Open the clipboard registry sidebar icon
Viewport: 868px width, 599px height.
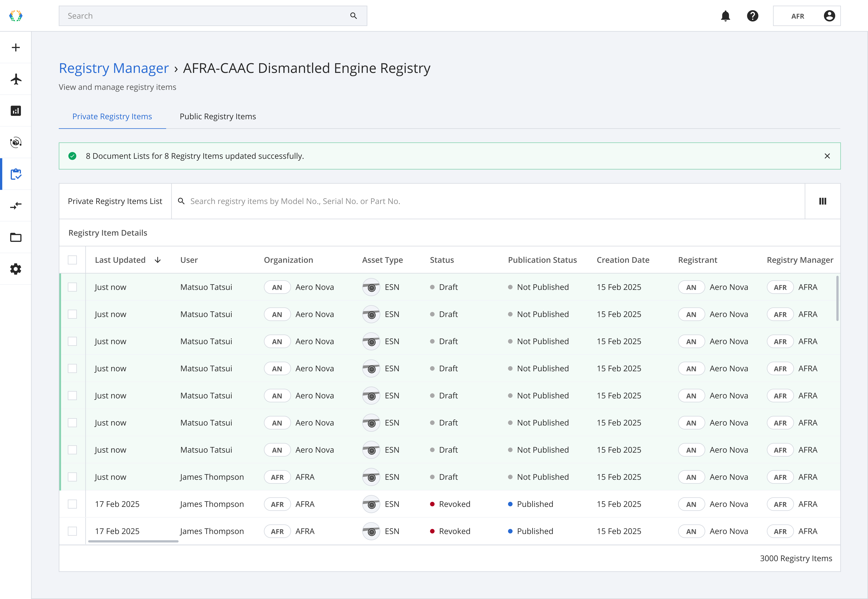[x=16, y=174]
